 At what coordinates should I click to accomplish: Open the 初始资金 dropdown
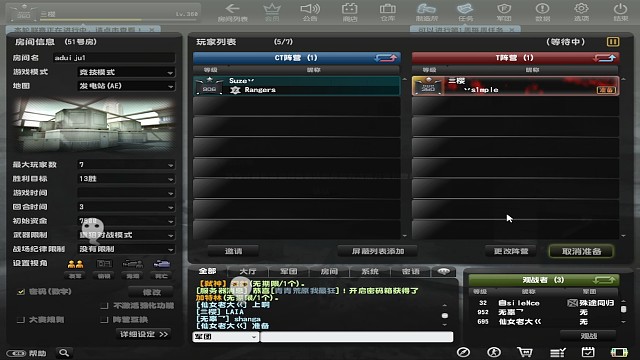[126, 221]
